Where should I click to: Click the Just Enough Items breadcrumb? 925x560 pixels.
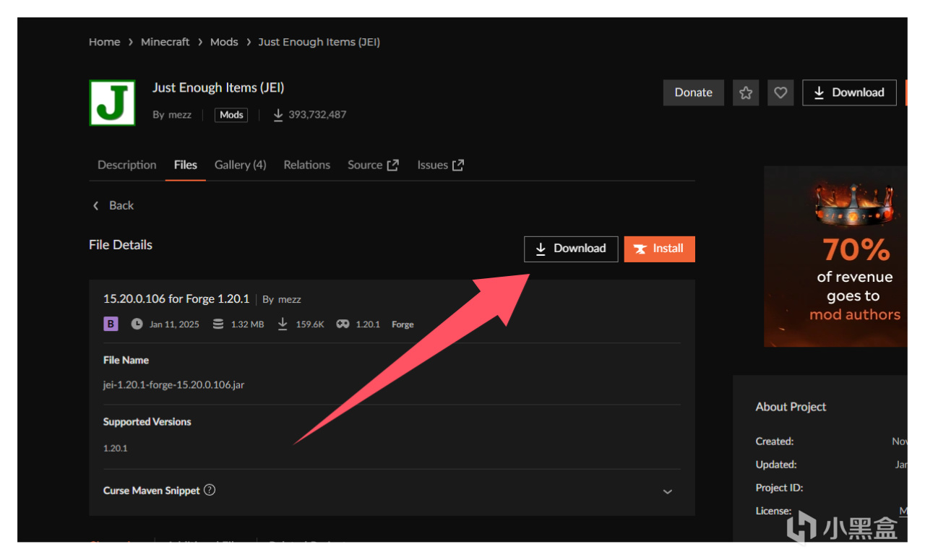point(319,42)
